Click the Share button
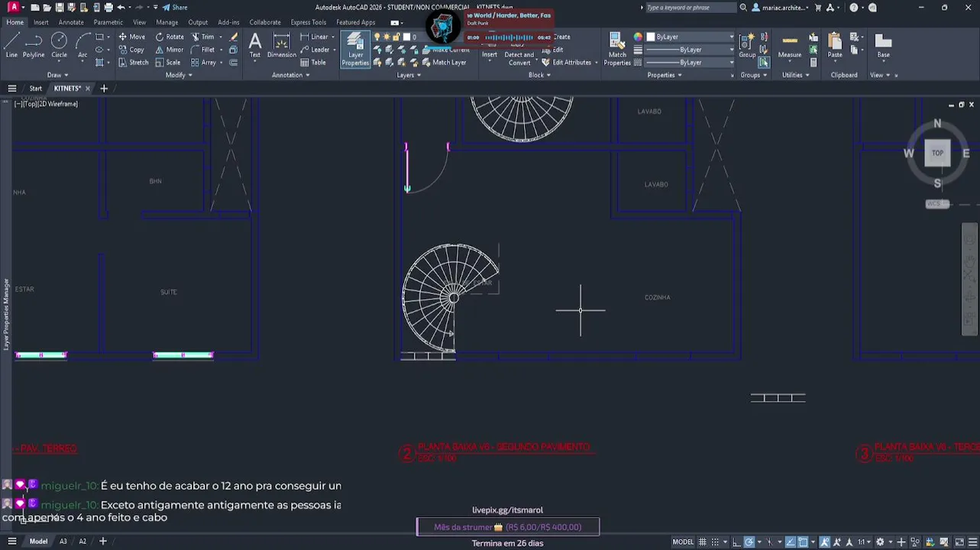This screenshot has height=550, width=980. (x=175, y=8)
